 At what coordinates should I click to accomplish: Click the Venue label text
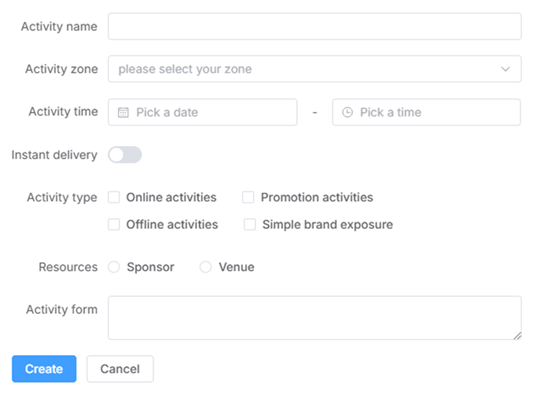pos(236,267)
